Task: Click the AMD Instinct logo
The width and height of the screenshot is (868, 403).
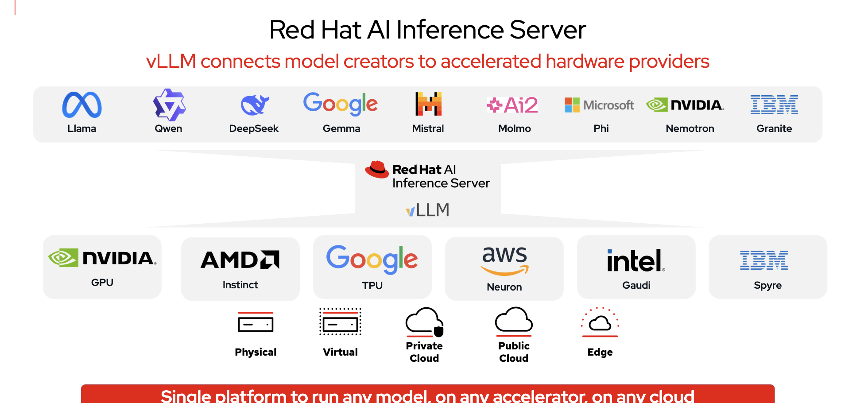Action: (x=240, y=260)
